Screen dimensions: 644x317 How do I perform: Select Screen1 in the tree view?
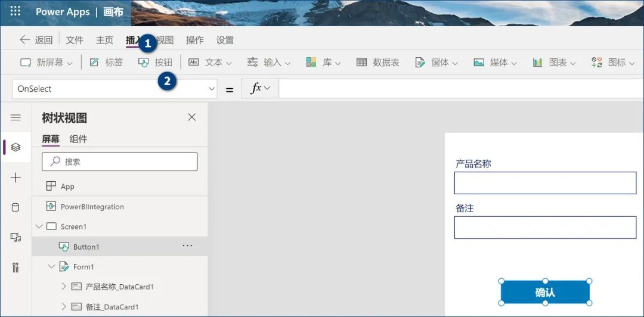[73, 226]
